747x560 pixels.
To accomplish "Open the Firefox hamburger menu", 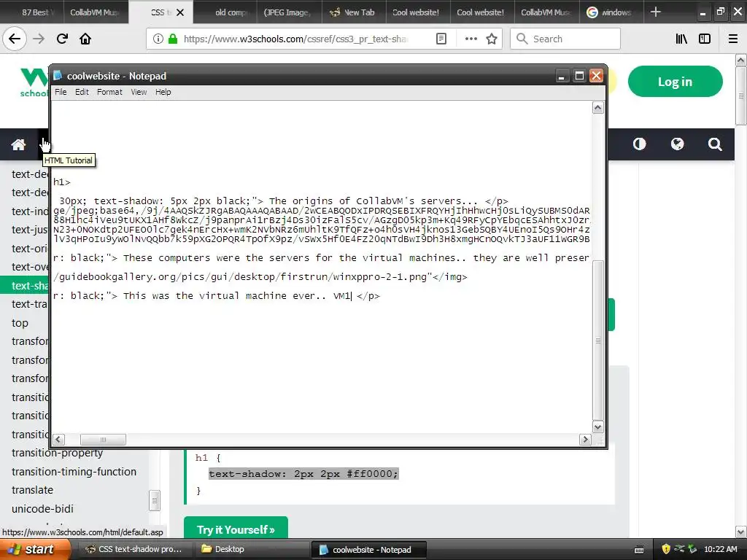I will tap(732, 39).
